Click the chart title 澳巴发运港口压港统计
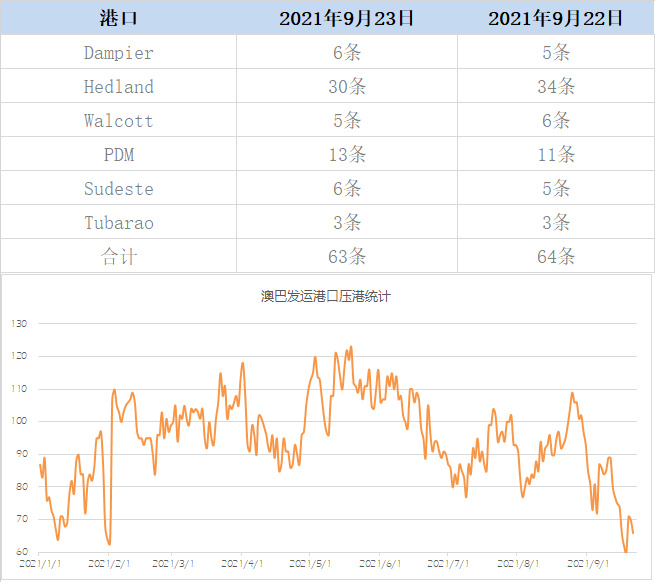 pos(326,296)
